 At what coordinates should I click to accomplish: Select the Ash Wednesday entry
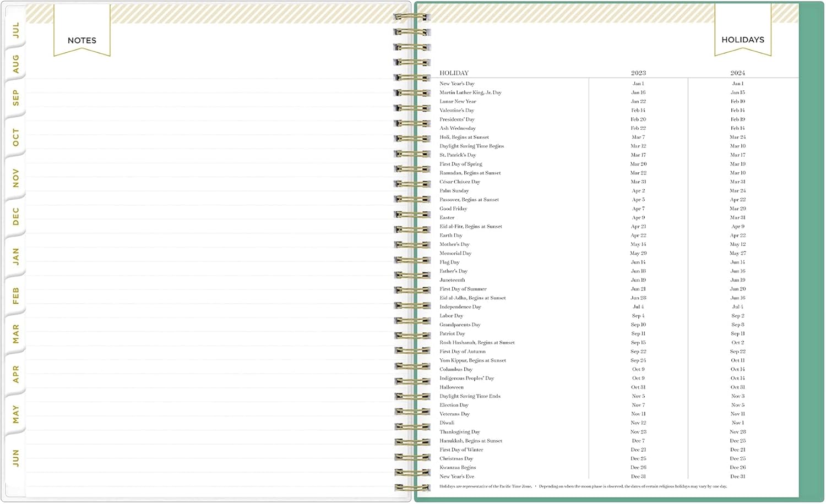coord(458,128)
